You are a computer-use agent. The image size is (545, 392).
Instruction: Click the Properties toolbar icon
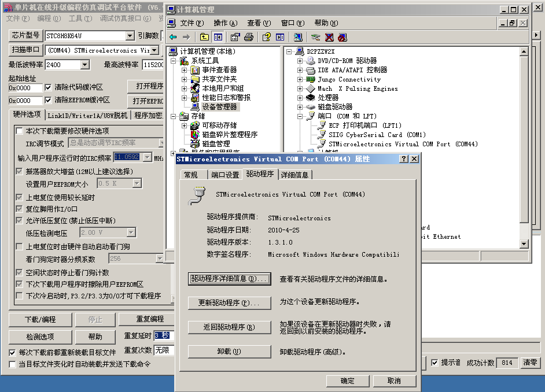(x=235, y=36)
